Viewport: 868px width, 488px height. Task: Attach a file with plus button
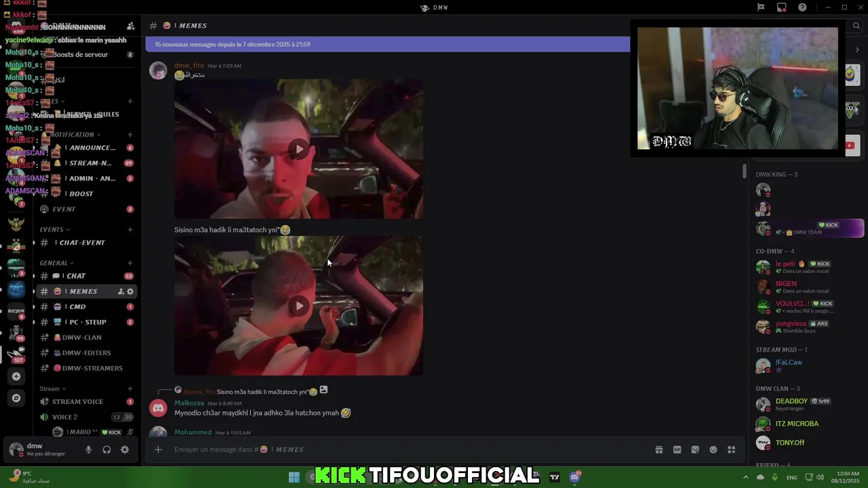(158, 449)
